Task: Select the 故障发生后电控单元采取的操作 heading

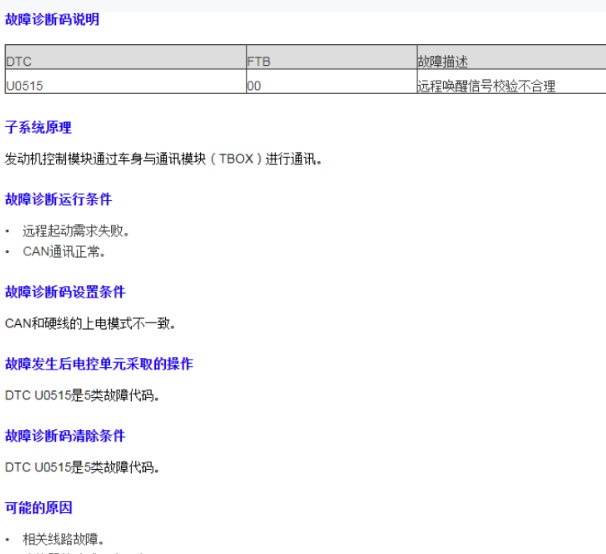Action: 99,364
